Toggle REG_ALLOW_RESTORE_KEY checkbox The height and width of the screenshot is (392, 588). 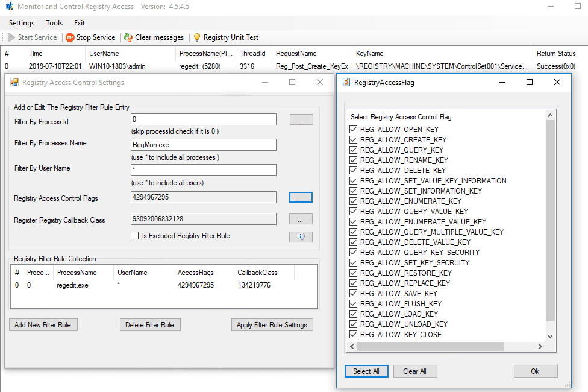click(353, 273)
